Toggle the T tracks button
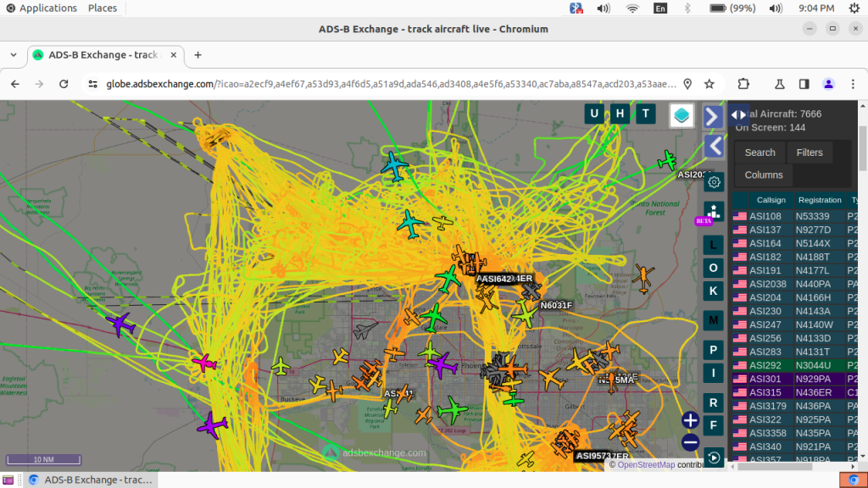 [645, 114]
